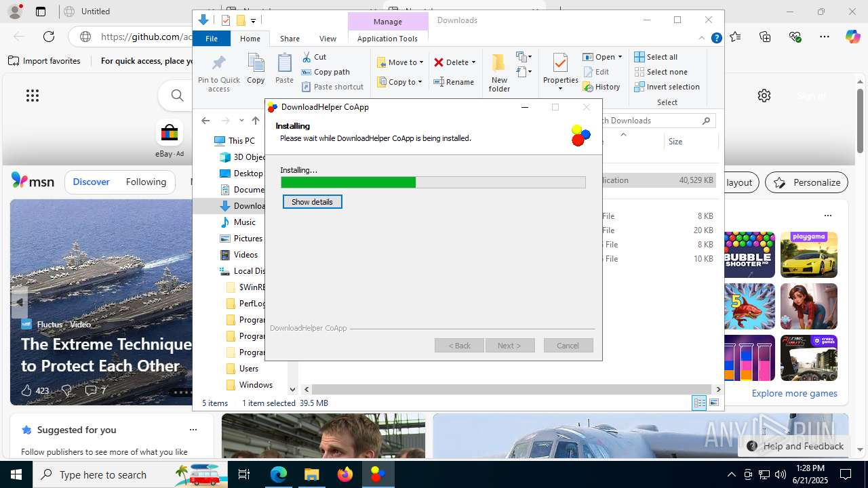The height and width of the screenshot is (488, 868).
Task: Open the Application Tools tab
Action: tap(387, 39)
